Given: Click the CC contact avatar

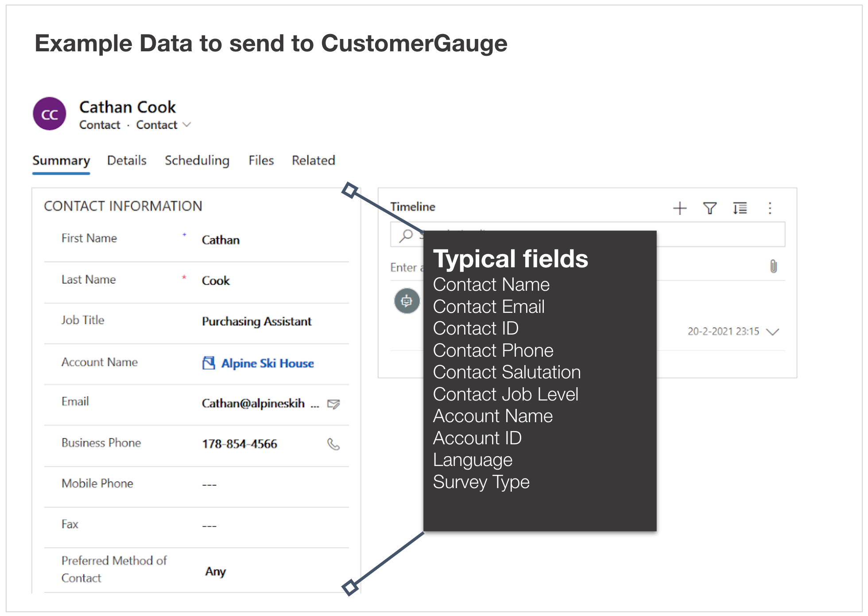Looking at the screenshot, I should click(50, 114).
